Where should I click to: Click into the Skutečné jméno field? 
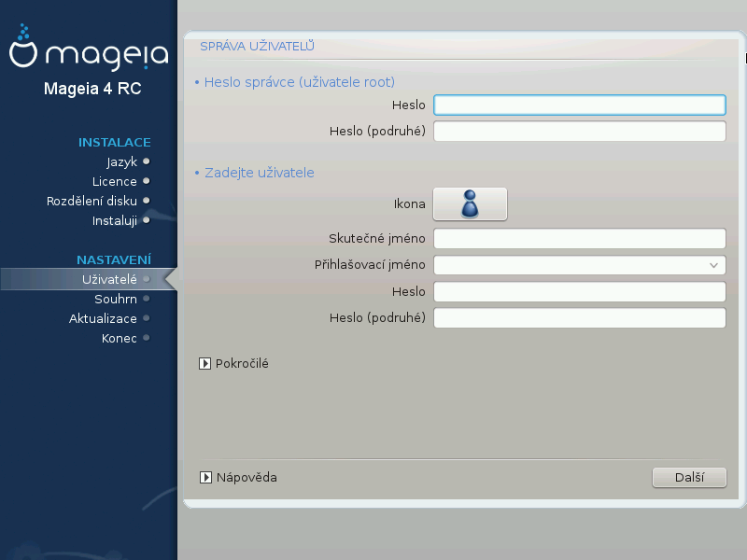coord(580,238)
